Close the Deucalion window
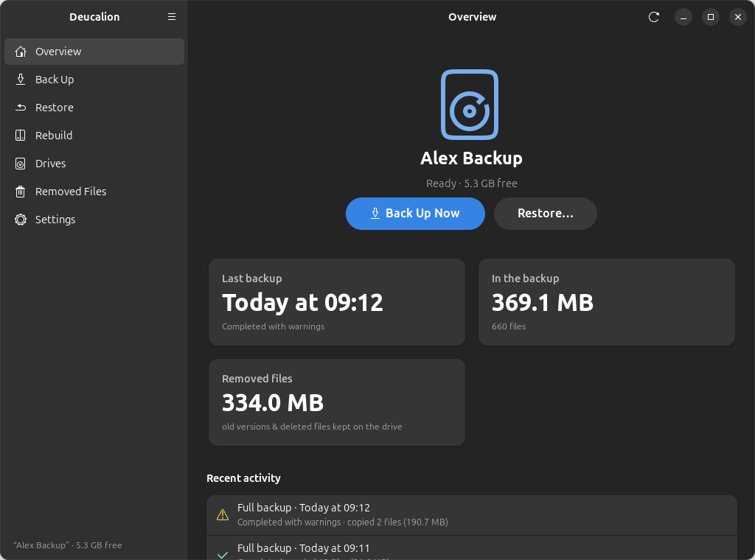755x560 pixels. [738, 17]
